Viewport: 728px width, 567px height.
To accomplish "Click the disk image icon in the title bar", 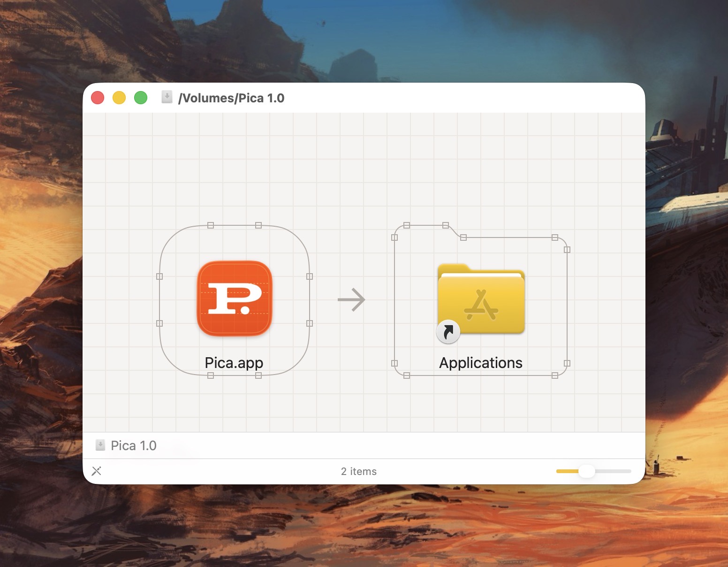I will [x=167, y=98].
